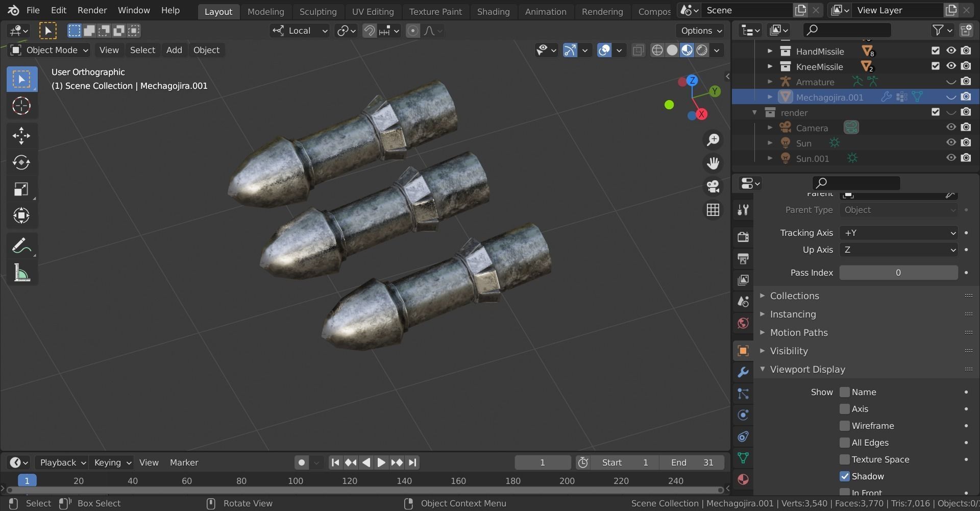Disable rendering for Sun.001

point(966,158)
